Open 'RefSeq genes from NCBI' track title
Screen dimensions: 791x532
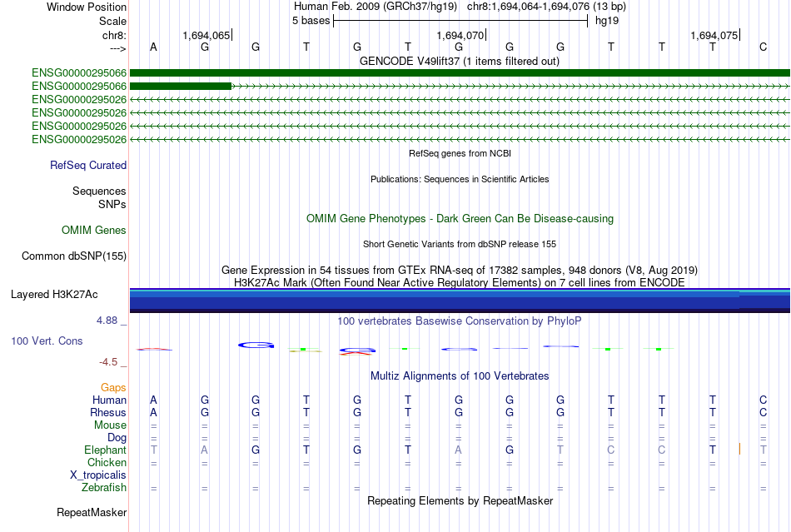(460, 153)
